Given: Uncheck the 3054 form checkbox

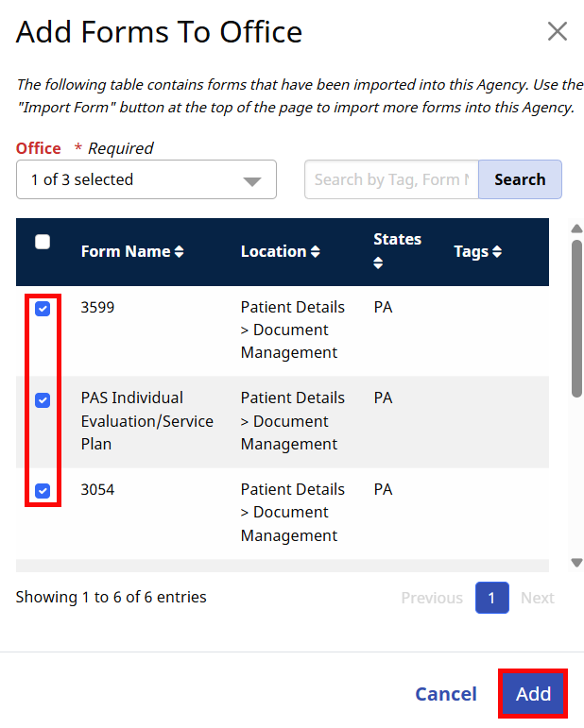Looking at the screenshot, I should point(43,491).
